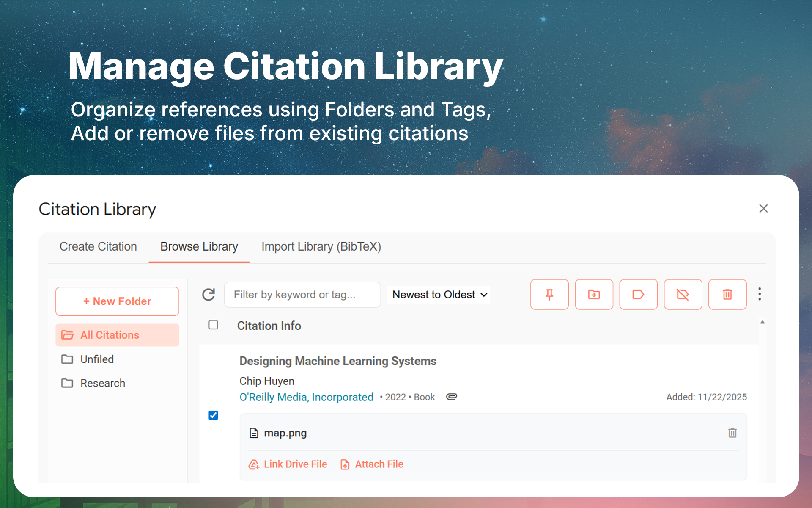Open the Newest to Oldest sort dropdown
This screenshot has width=812, height=508.
[x=439, y=295]
